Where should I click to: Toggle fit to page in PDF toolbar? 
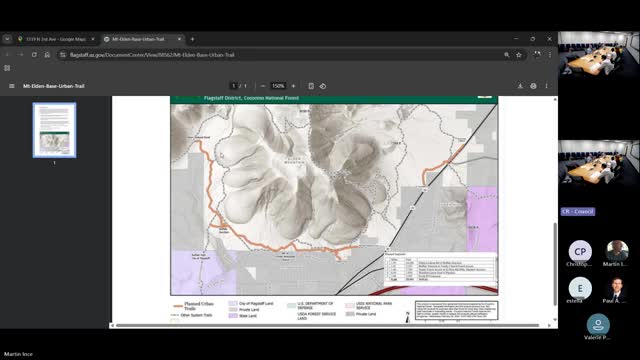(x=311, y=86)
